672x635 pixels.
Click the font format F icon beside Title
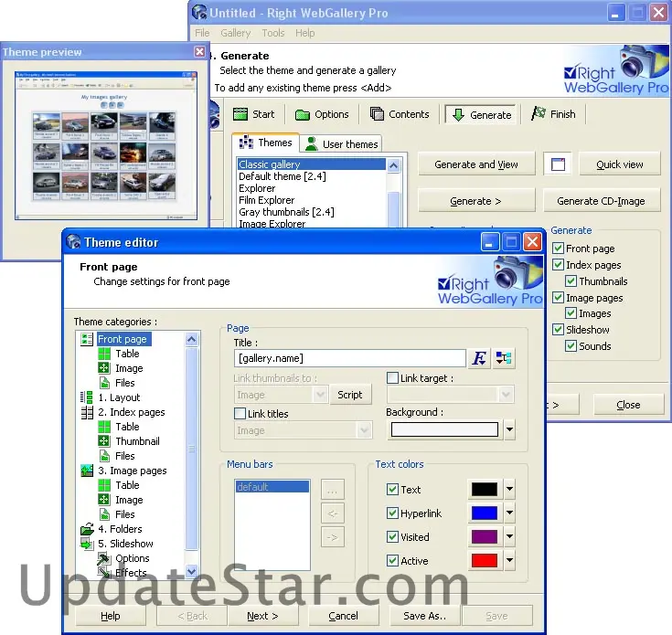pyautogui.click(x=479, y=358)
